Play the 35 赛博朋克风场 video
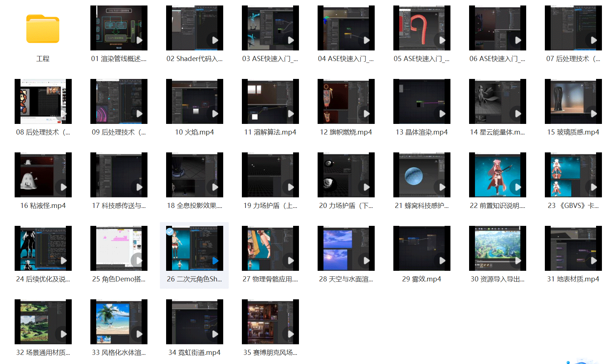This screenshot has height=364, width=614. point(291,334)
